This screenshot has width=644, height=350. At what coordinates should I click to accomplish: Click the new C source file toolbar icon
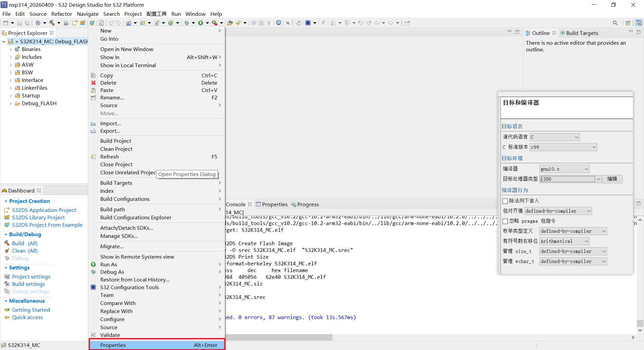[157, 23]
